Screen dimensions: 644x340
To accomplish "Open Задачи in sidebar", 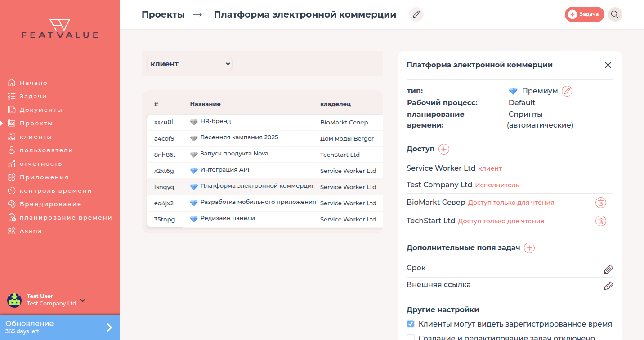I will tap(33, 96).
